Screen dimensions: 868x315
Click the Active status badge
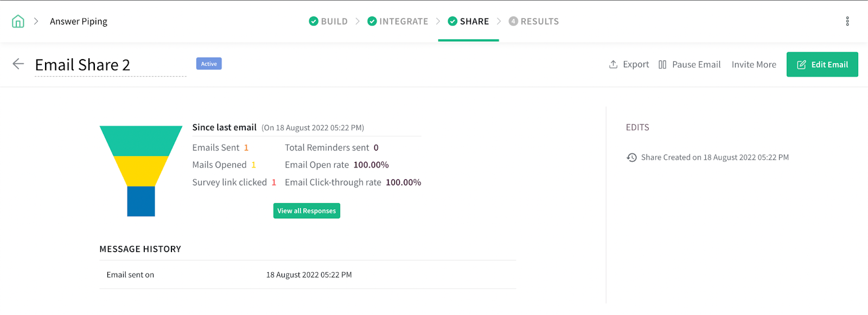(209, 64)
